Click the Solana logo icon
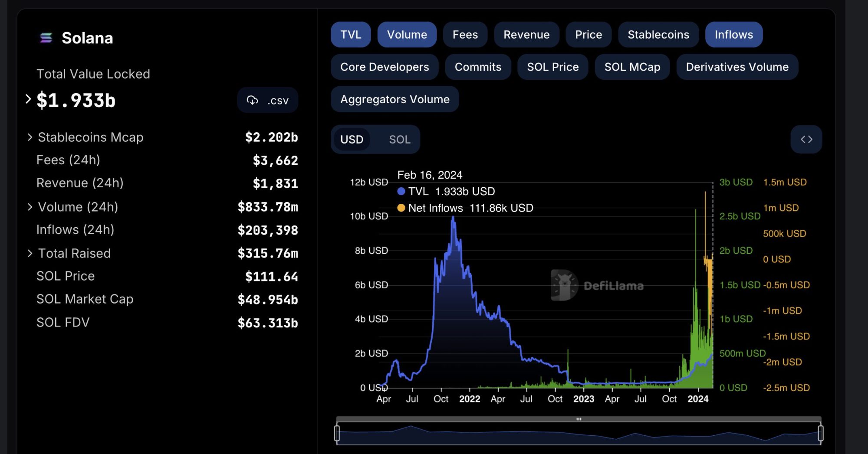Screen dimensions: 868x454 (46, 38)
